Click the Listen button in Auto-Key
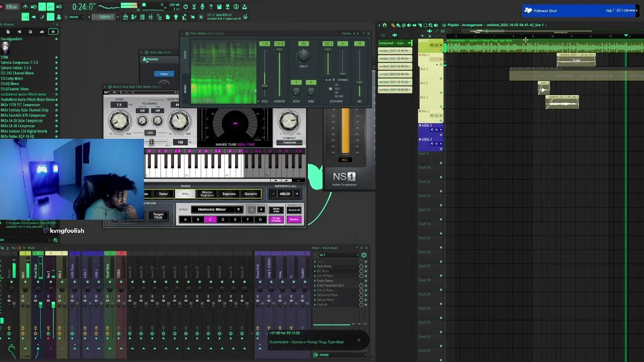Viewport: 644px width, 362px height. coord(164,74)
